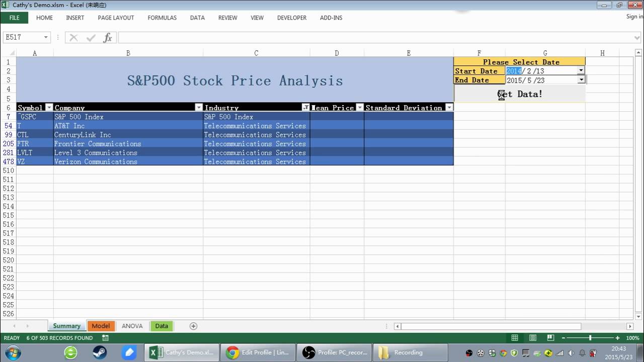This screenshot has width=644, height=362.
Task: Open the REVIEW ribbon tab
Action: pos(227,18)
